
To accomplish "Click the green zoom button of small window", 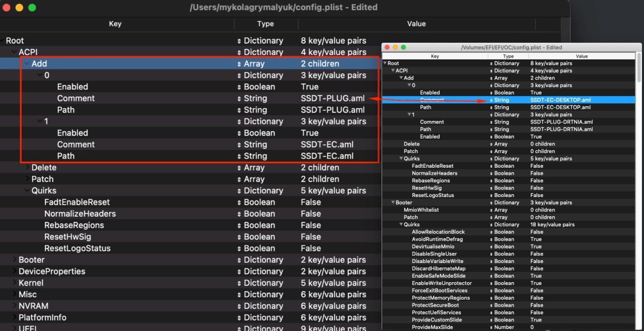I will [x=404, y=47].
